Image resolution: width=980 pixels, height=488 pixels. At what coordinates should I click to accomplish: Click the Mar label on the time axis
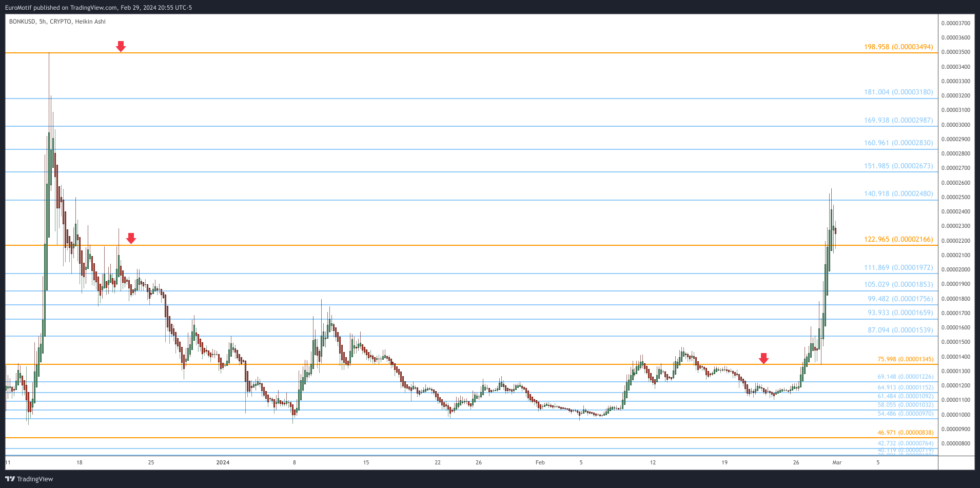click(x=837, y=462)
